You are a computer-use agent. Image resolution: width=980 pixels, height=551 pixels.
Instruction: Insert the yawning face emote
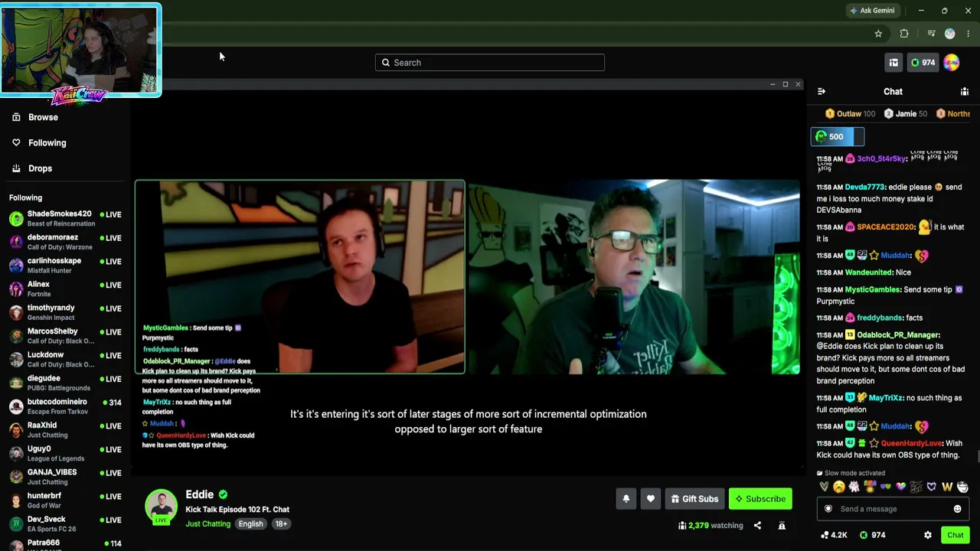tap(839, 487)
